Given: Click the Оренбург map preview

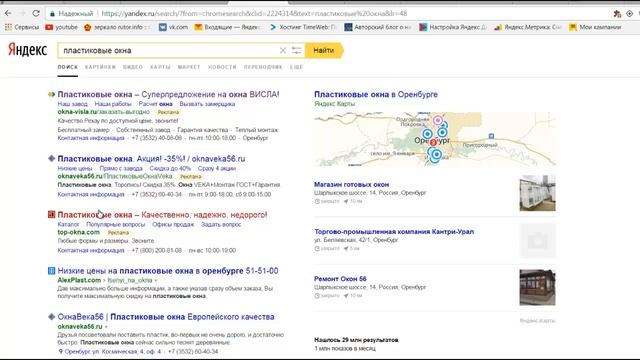Looking at the screenshot, I should (435, 139).
